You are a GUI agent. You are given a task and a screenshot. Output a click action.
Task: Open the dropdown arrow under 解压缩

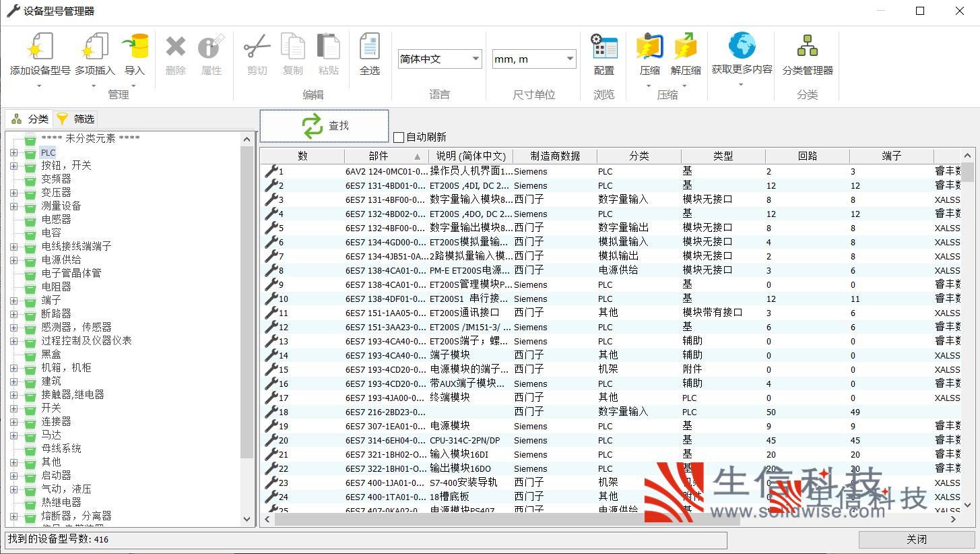686,86
